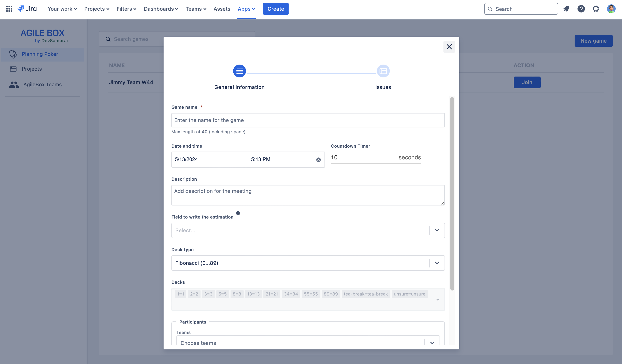622x364 pixels.
Task: Click the estimation field info icon
Action: (238, 213)
